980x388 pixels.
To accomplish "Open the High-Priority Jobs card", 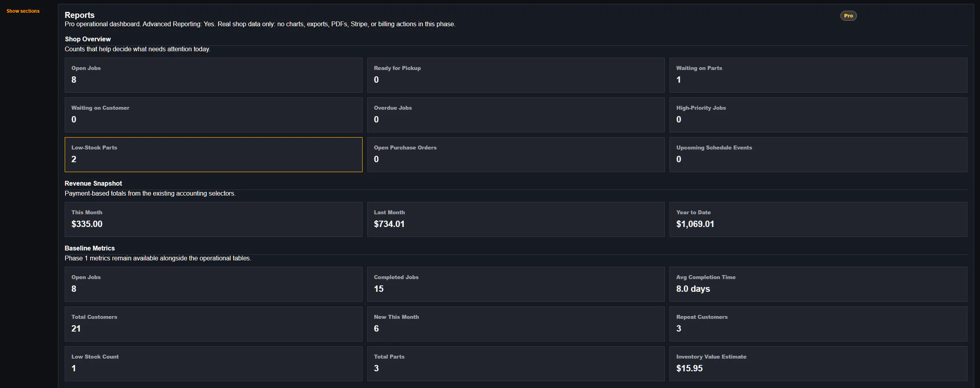I will pos(818,115).
